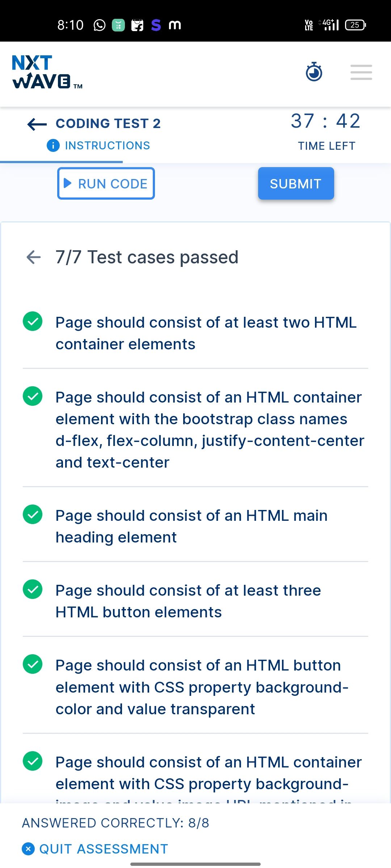The width and height of the screenshot is (391, 868).
Task: Click the Nxt Wave logo
Action: 47,72
